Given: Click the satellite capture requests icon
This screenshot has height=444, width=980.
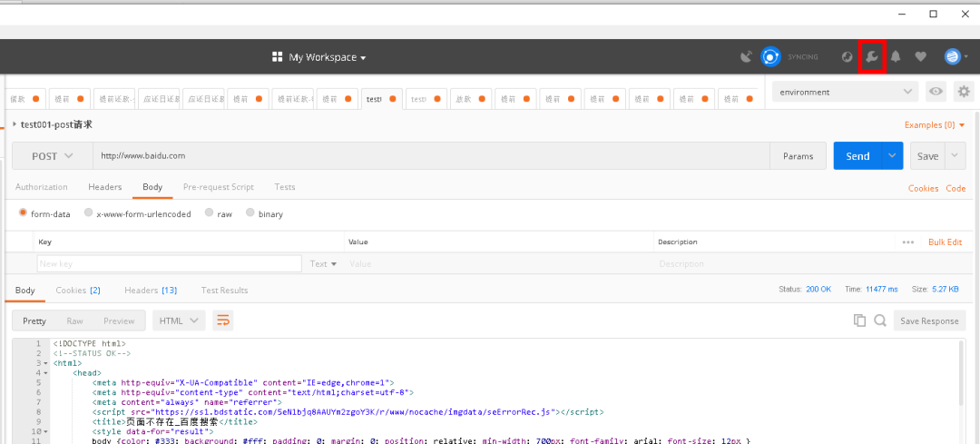Looking at the screenshot, I should 746,57.
